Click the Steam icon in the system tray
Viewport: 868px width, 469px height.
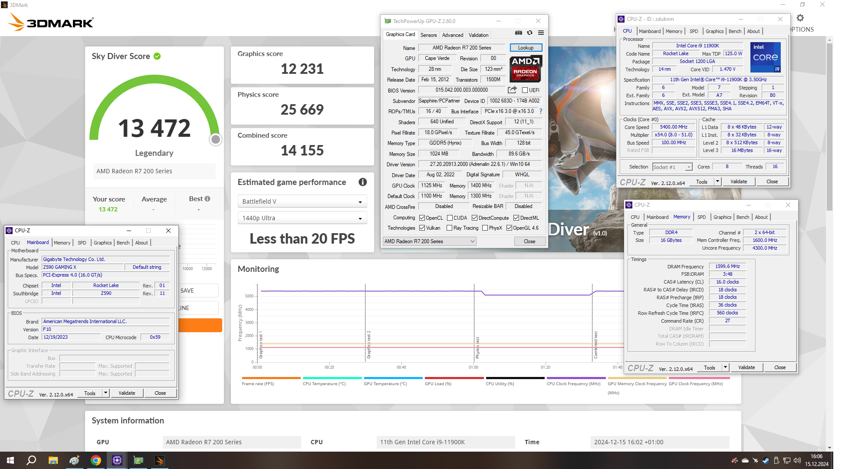click(766, 460)
